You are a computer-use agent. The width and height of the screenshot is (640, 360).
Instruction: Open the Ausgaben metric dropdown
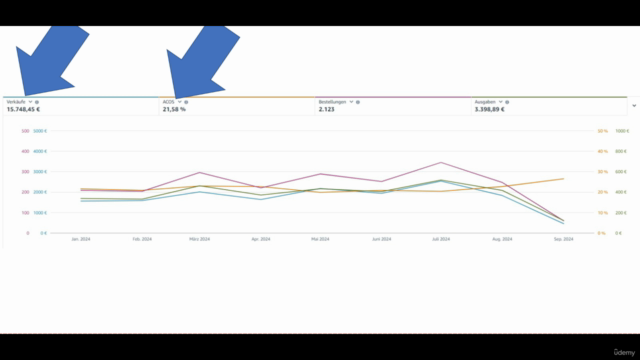[x=500, y=102]
